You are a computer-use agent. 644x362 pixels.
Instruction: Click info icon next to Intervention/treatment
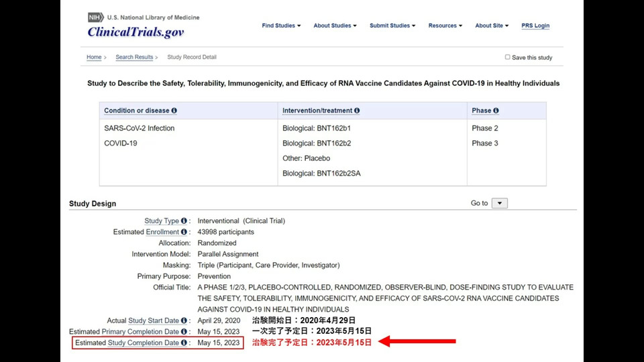point(357,111)
